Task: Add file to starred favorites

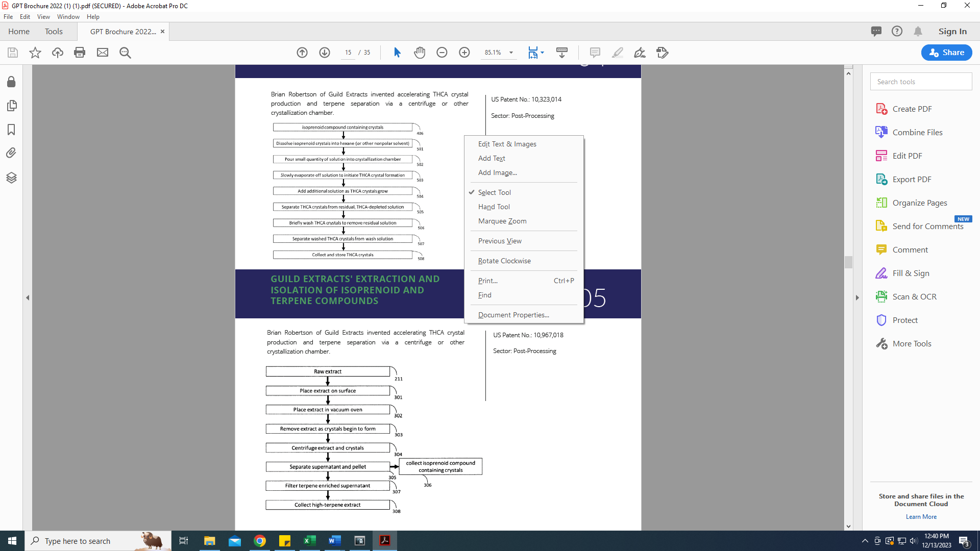Action: tap(35, 53)
